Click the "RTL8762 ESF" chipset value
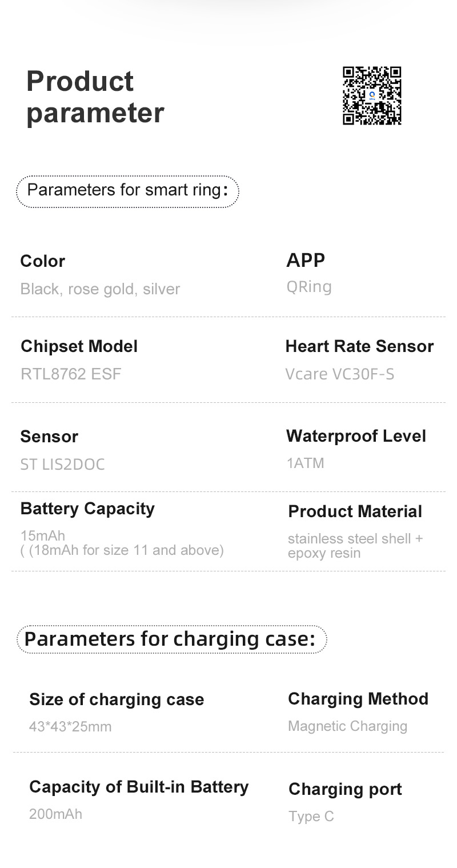The image size is (457, 868). tap(71, 374)
